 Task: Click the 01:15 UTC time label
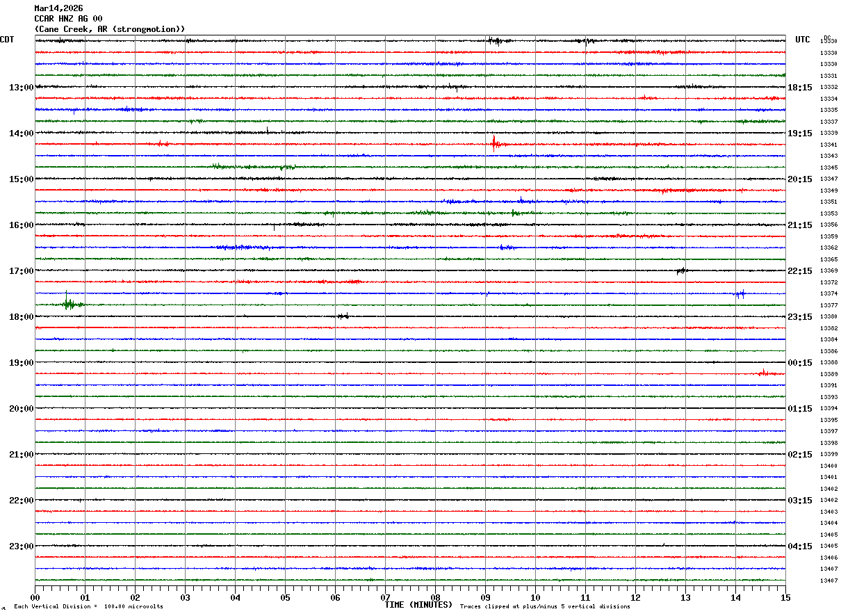coord(799,409)
